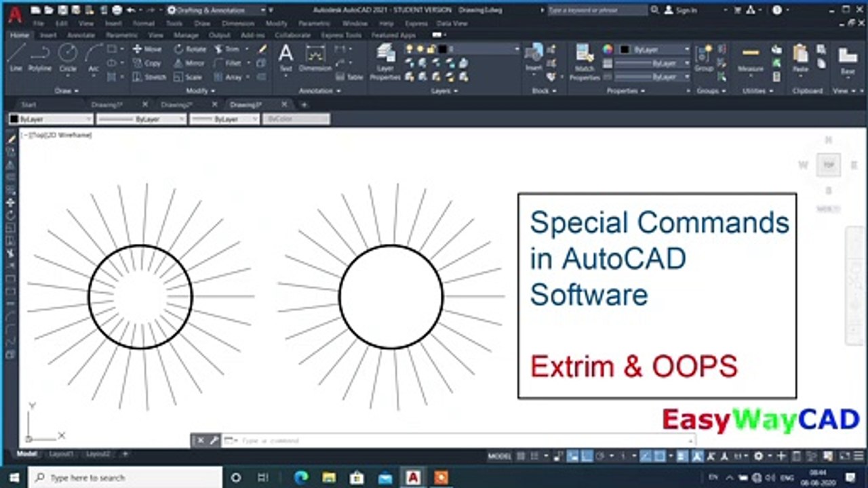Activate the Mirror command

[x=189, y=63]
